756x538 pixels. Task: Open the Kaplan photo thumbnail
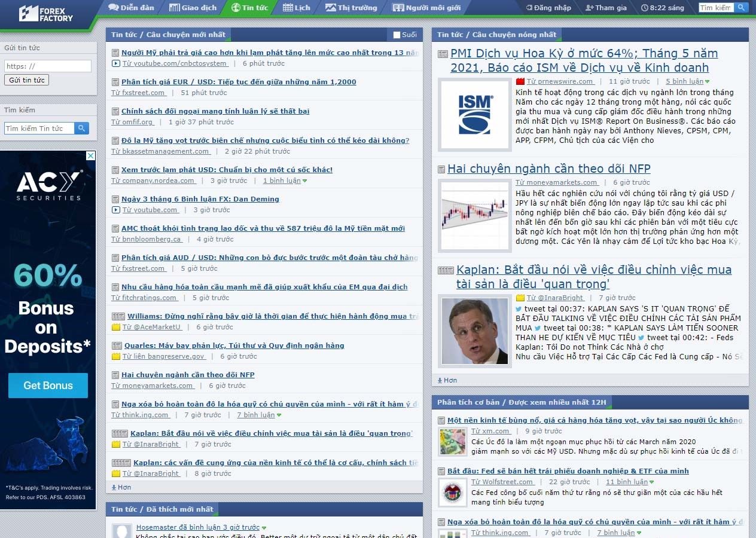[474, 331]
